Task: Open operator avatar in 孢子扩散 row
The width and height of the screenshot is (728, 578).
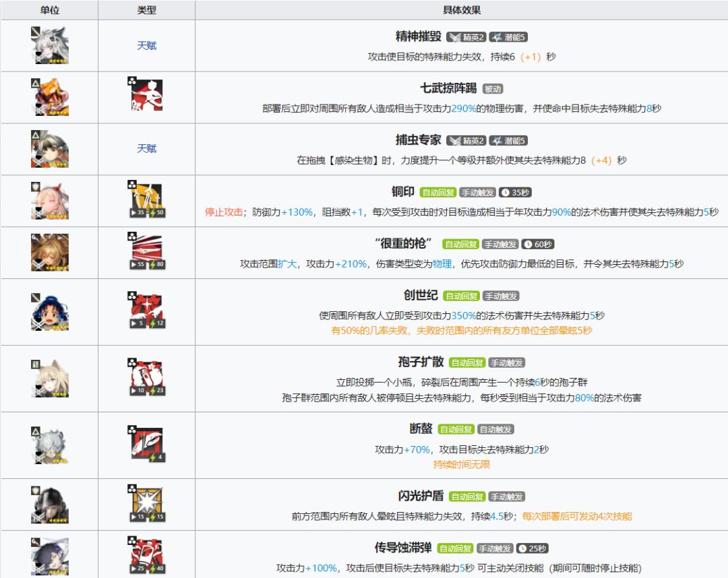Action: (50, 378)
